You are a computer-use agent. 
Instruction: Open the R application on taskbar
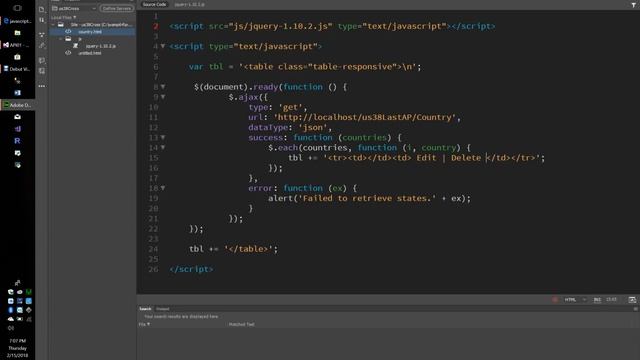click(x=17, y=141)
